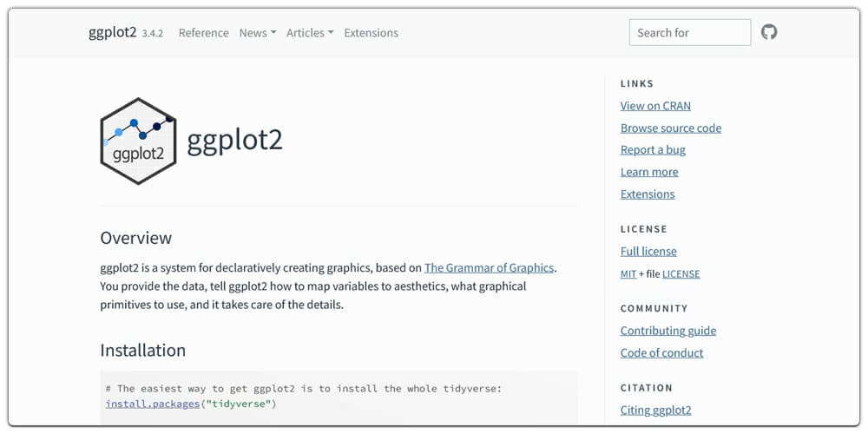Open the Contributing guide link
This screenshot has width=868, height=434.
[x=668, y=331]
